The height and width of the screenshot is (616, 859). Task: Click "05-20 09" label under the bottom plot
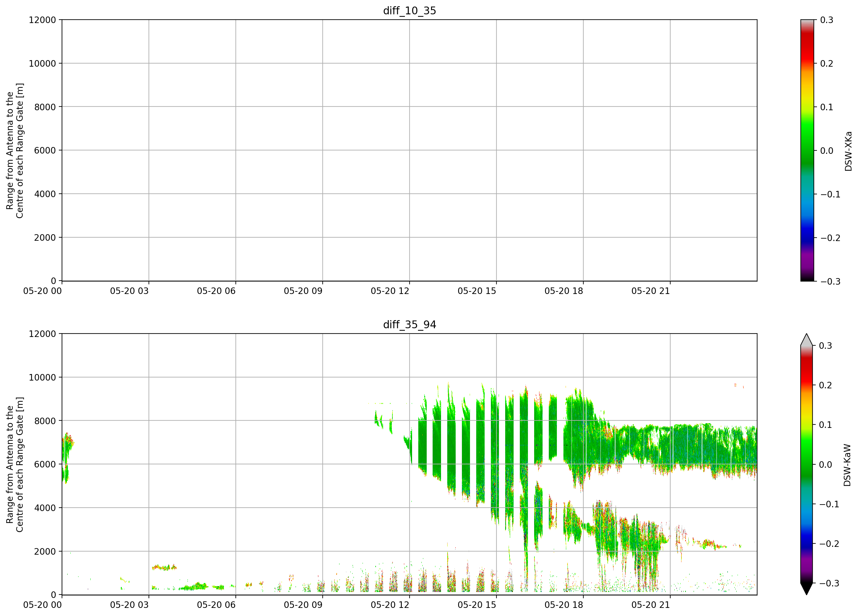point(303,605)
